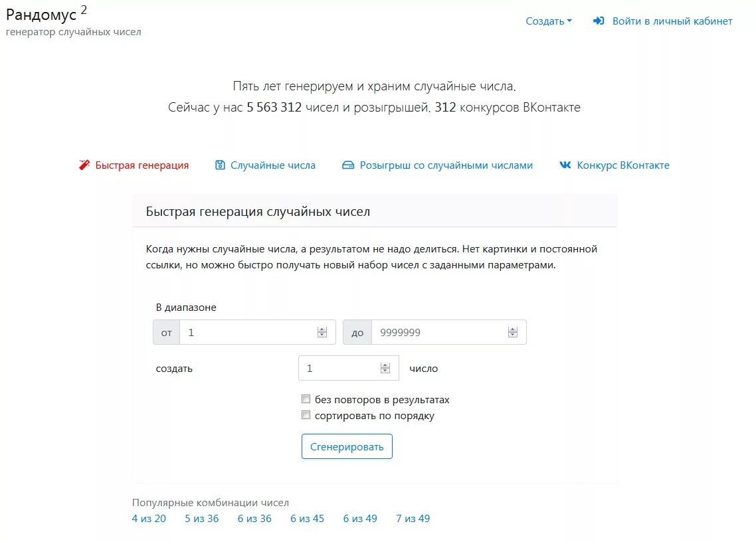Screen dimensions: 756x542
Task: Open the Розыгрыш со случайными числами tab
Action: tap(446, 165)
